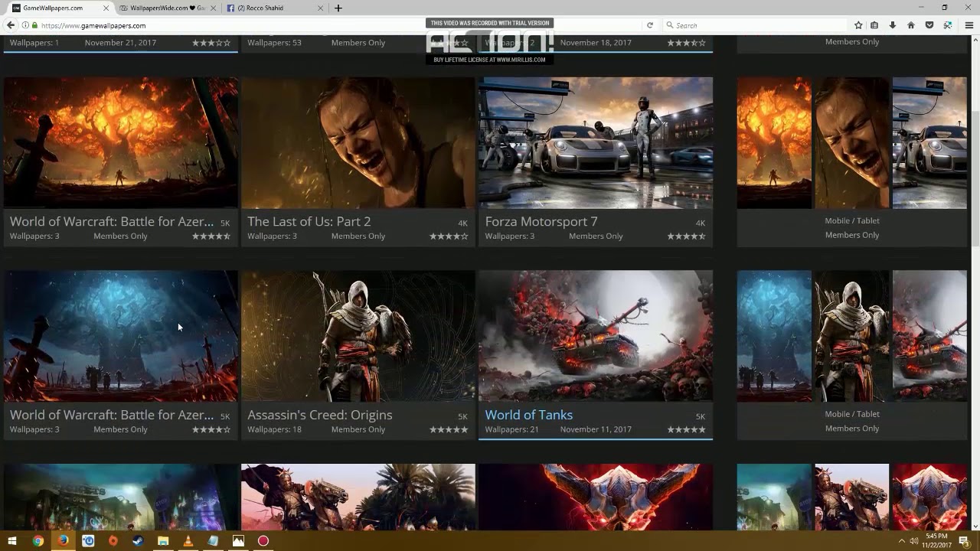This screenshot has height=551, width=980.
Task: Take a screenshot with the scissors icon
Action: pyautogui.click(x=948, y=25)
